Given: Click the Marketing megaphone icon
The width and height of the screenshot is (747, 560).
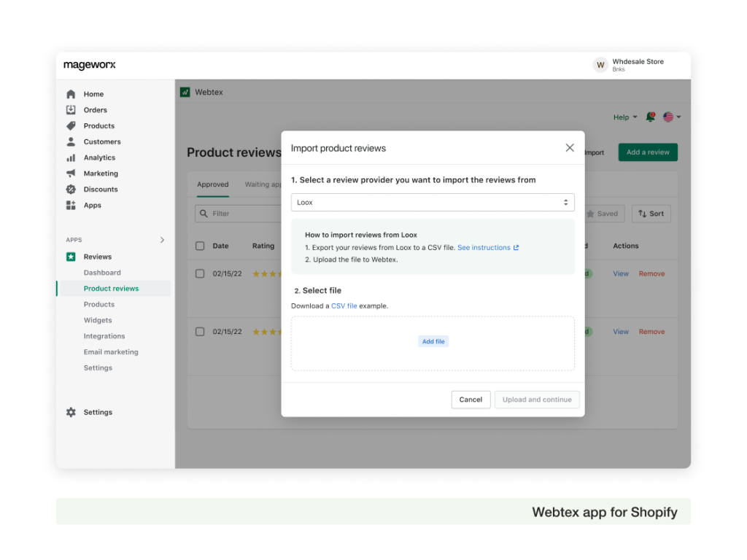Looking at the screenshot, I should pyautogui.click(x=71, y=174).
